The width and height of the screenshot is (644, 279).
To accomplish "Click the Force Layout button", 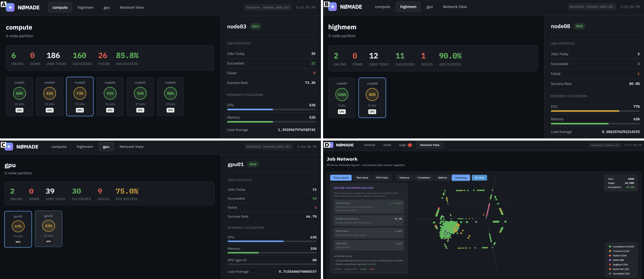I will tap(341, 178).
